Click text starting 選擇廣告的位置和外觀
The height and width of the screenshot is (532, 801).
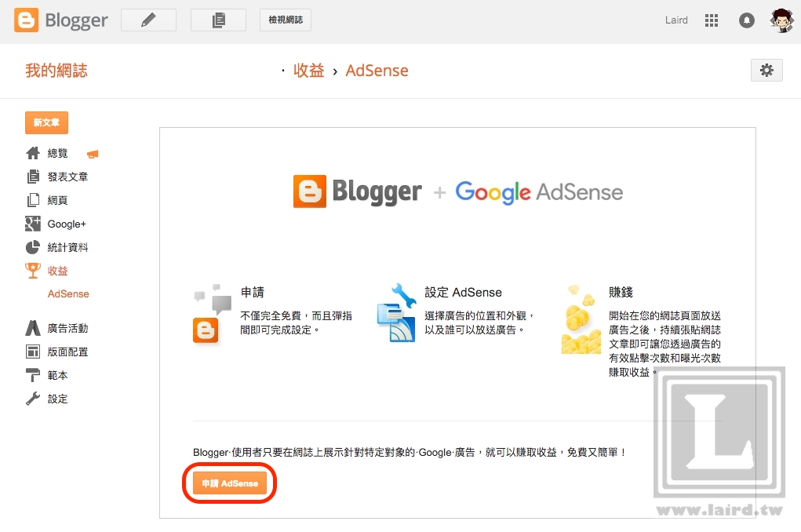tap(479, 323)
